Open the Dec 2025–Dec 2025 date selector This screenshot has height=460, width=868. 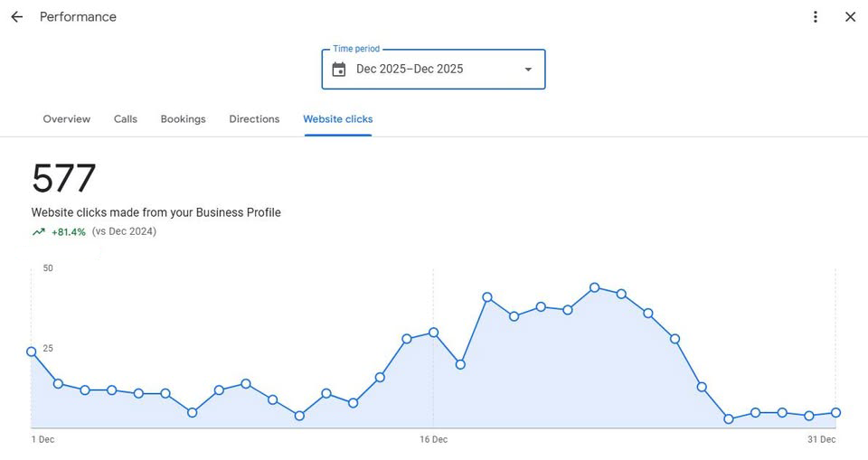click(410, 70)
